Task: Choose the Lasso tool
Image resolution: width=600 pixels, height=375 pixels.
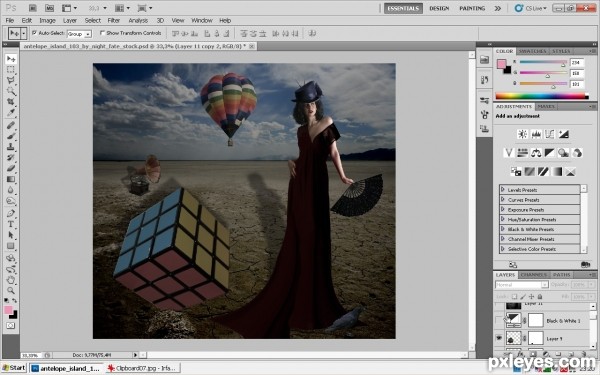Action: (11, 80)
